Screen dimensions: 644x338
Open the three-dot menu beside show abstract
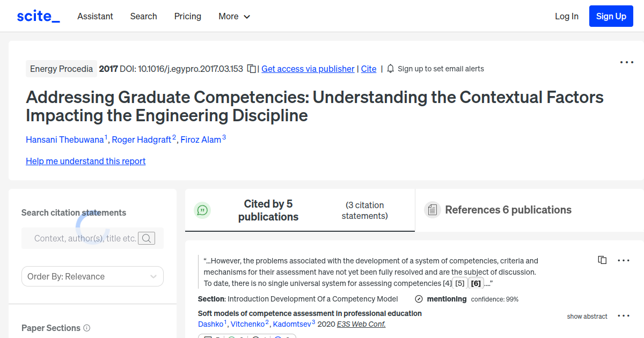(x=624, y=316)
